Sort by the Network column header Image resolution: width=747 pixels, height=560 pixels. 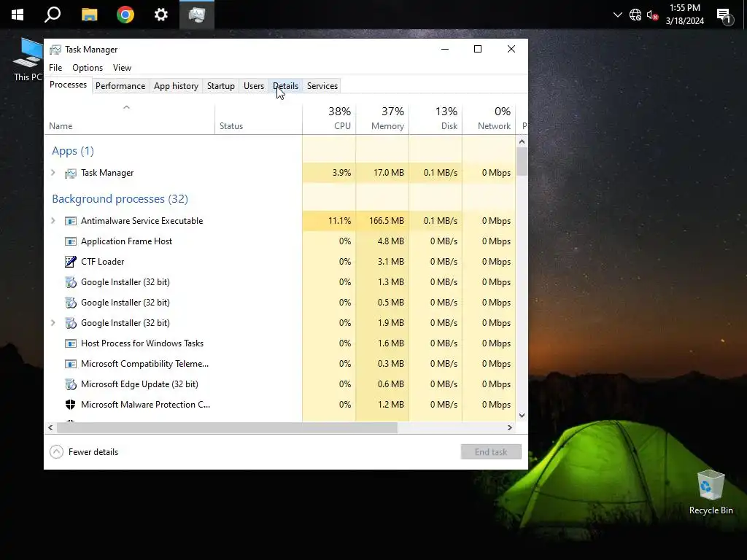click(x=489, y=119)
